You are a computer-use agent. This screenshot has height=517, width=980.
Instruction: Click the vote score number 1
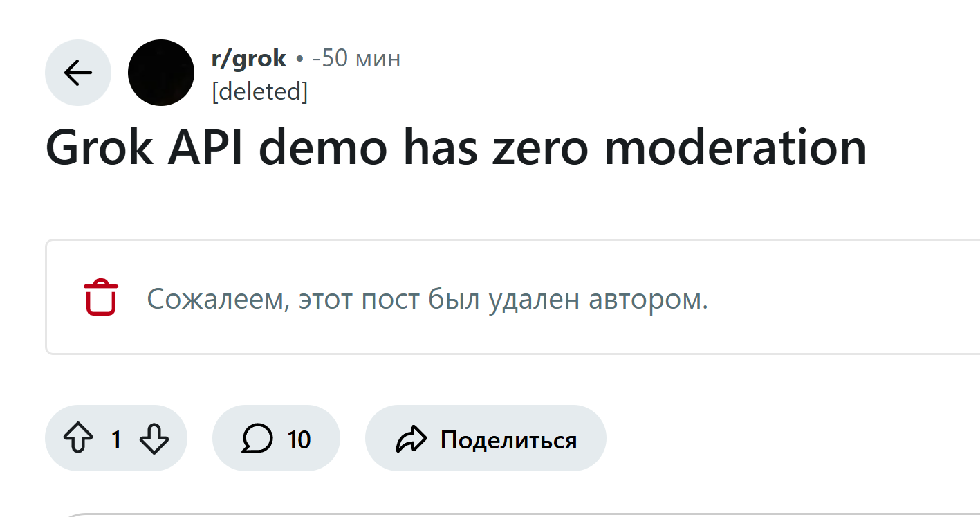pos(116,439)
